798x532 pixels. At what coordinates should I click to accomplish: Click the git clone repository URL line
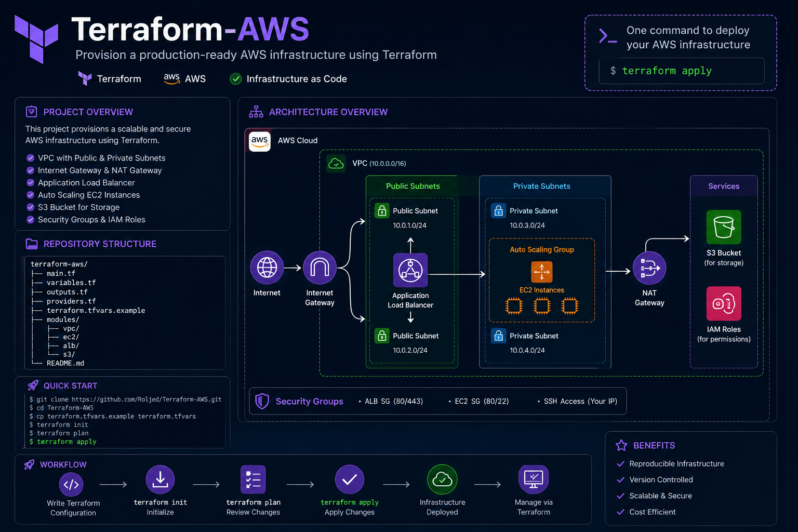click(x=126, y=400)
